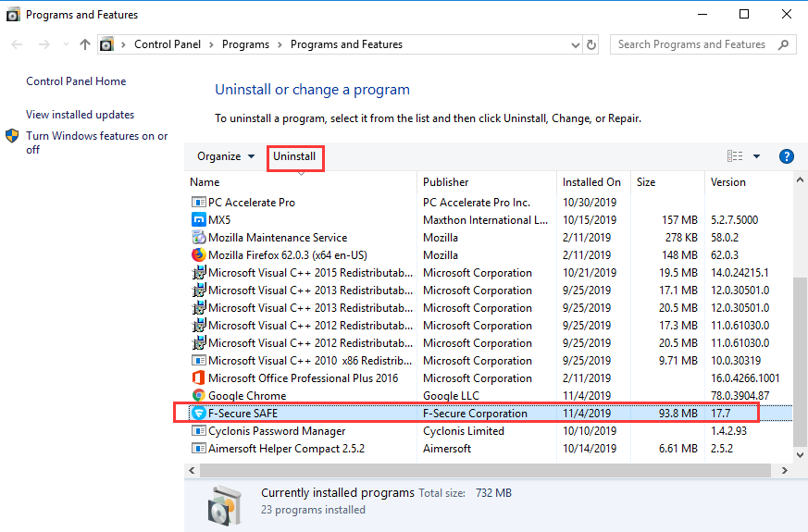Click the change view icon

coord(735,156)
